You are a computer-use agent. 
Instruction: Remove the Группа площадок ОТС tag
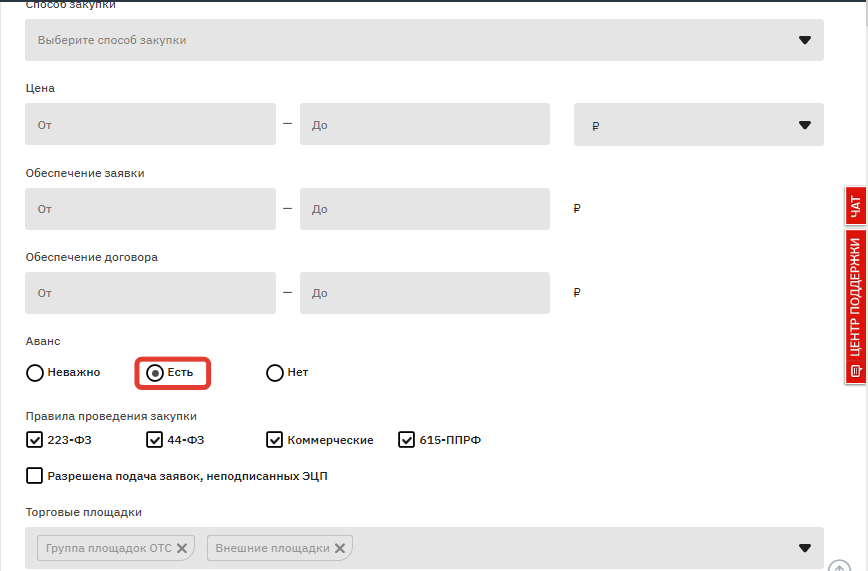(182, 548)
